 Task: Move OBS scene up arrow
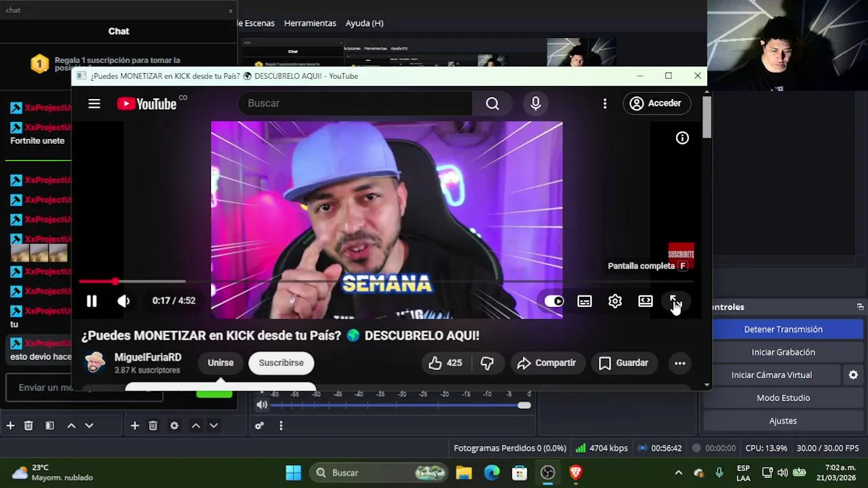[x=71, y=426]
